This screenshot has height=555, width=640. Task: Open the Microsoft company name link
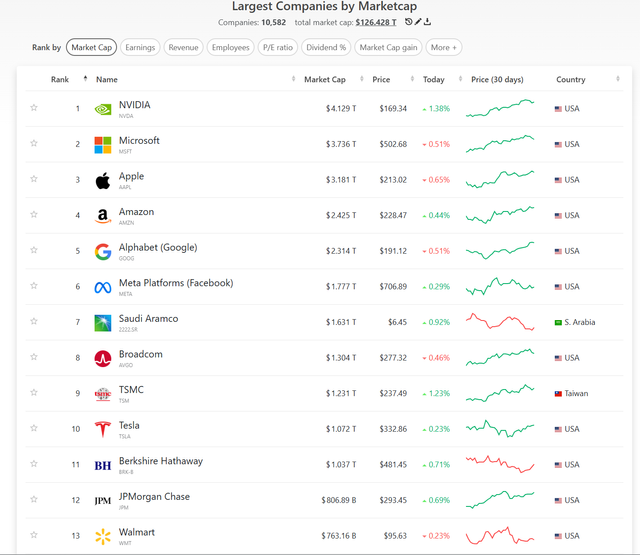point(139,140)
